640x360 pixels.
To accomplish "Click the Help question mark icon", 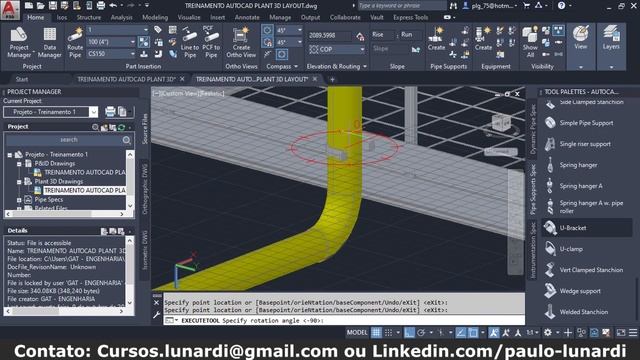I will (562, 6).
